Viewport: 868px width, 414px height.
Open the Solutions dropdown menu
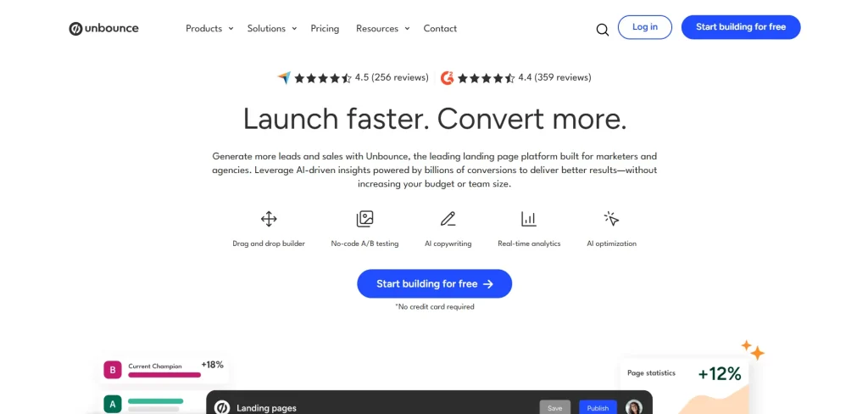271,28
